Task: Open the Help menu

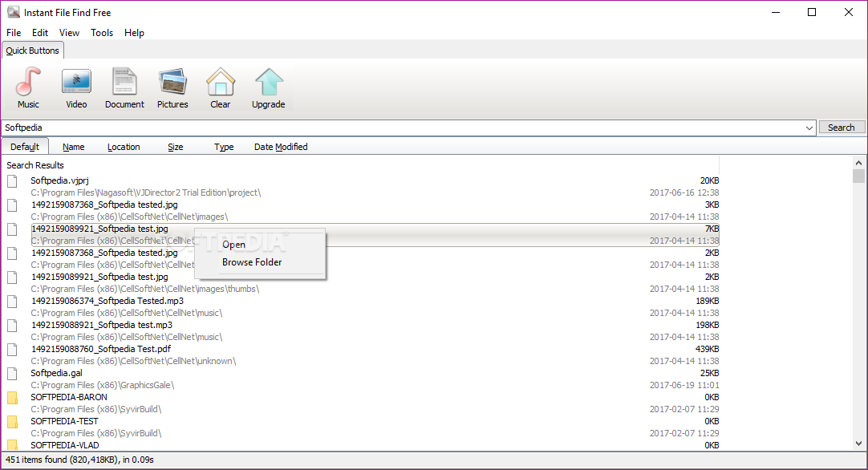Action: click(134, 33)
